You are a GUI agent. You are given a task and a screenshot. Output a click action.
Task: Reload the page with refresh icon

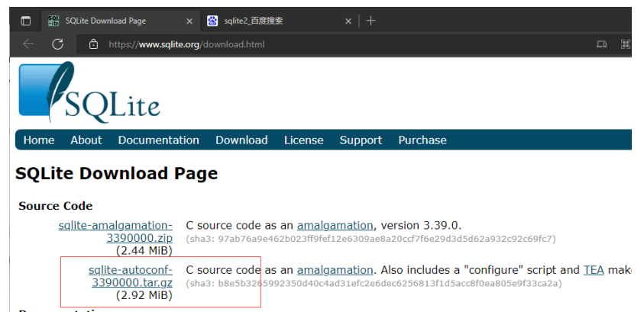[58, 44]
